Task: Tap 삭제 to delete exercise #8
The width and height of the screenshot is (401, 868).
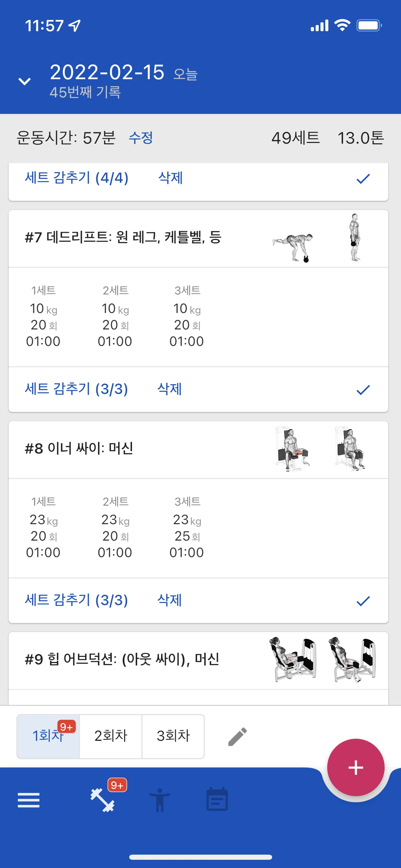Action: click(x=169, y=600)
